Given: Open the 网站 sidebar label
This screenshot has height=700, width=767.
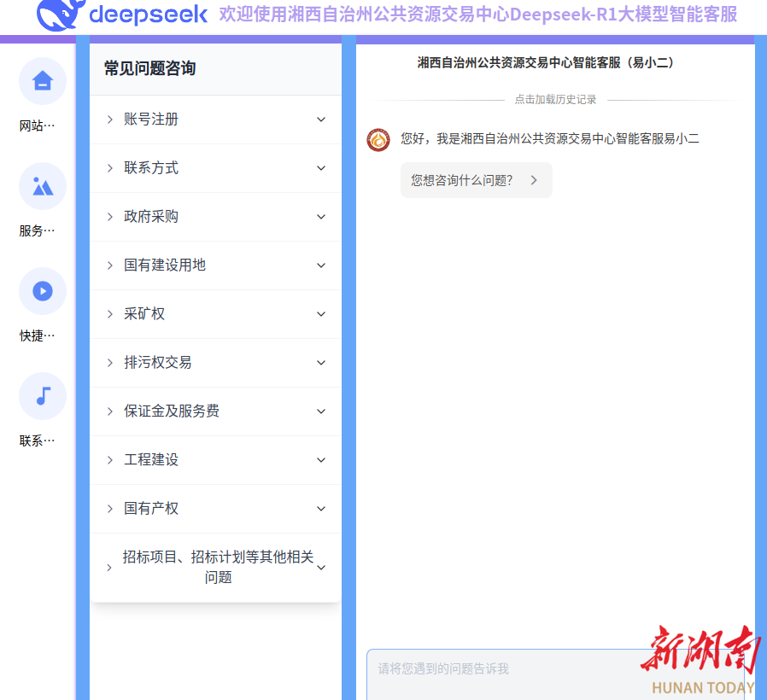Looking at the screenshot, I should click(38, 126).
